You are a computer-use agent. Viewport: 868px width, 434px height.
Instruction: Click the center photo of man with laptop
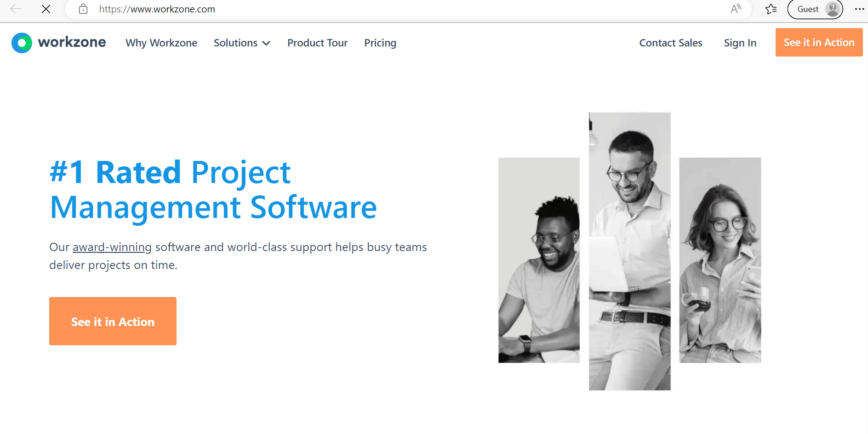tap(629, 251)
